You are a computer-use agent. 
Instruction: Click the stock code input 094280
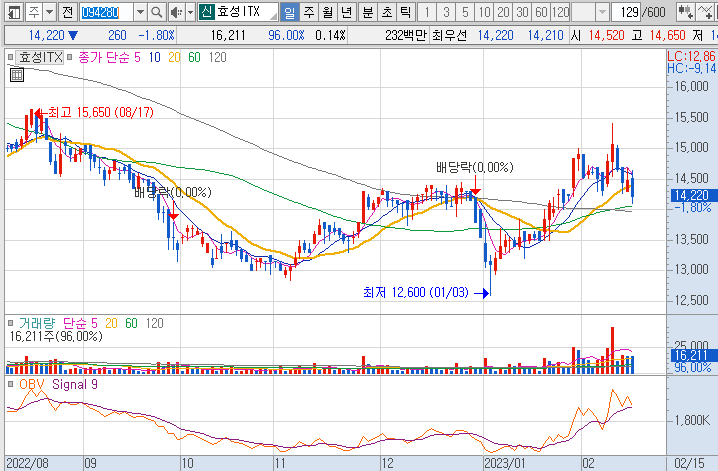tap(106, 12)
